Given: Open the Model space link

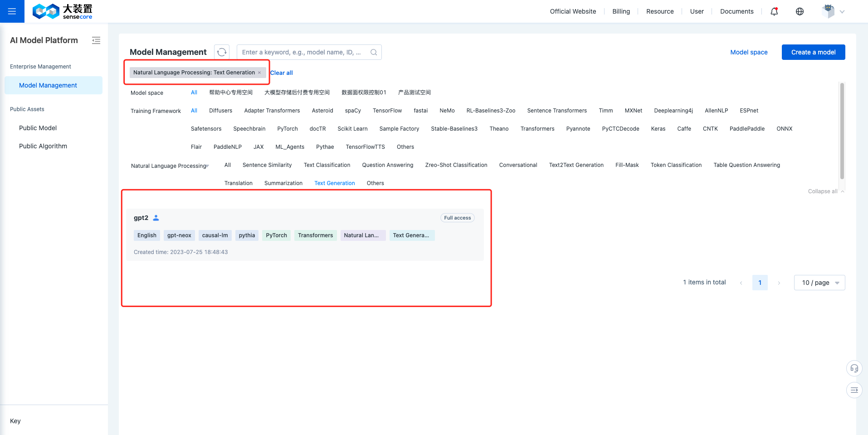Looking at the screenshot, I should coord(749,52).
